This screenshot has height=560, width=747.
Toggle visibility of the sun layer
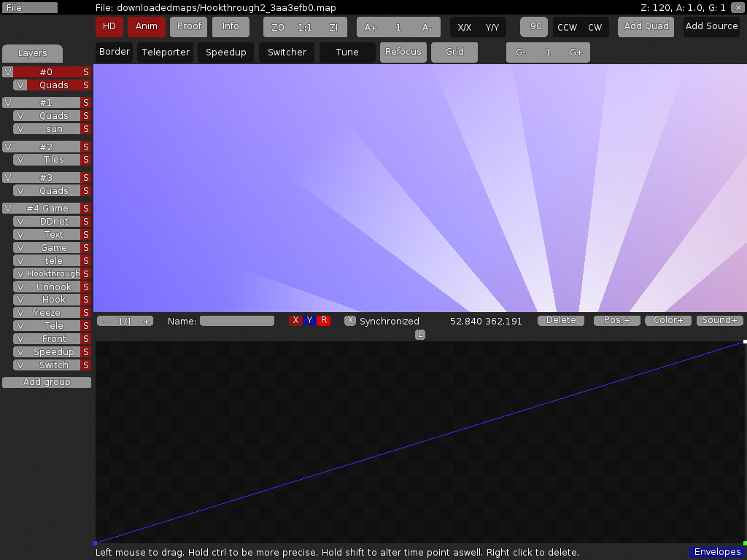[20, 128]
